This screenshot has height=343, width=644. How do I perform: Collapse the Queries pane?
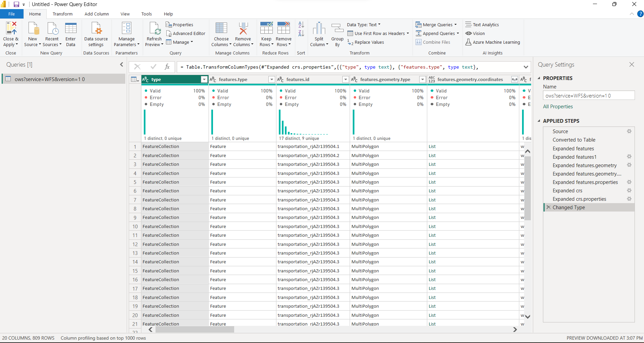122,65
